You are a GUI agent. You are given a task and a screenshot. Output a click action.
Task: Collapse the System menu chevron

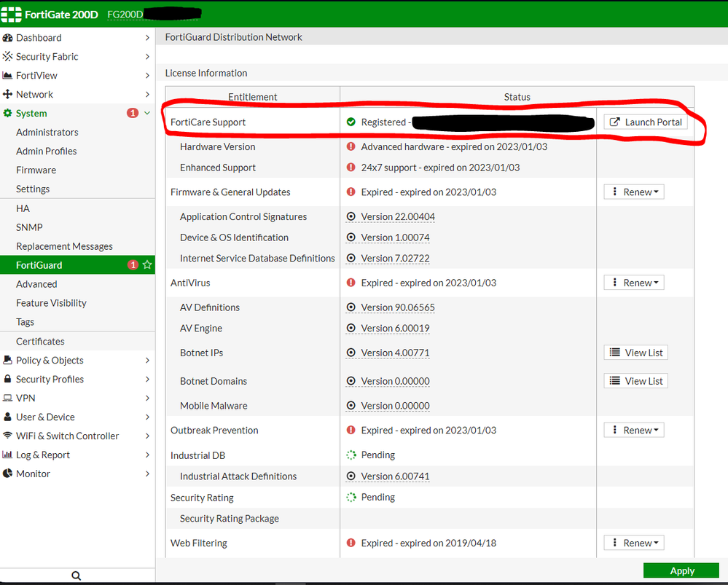(147, 113)
